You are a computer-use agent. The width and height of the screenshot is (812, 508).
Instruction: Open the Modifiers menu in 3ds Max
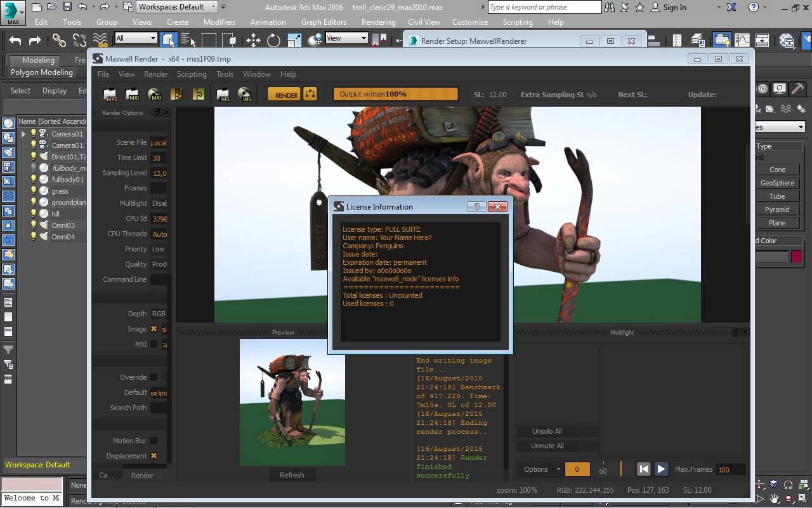point(219,22)
